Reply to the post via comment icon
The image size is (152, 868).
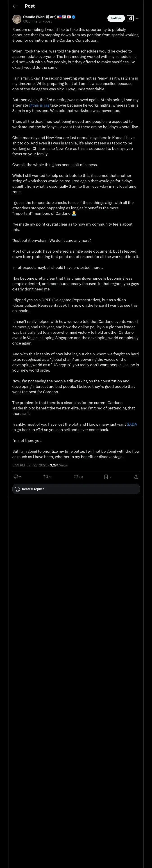pos(16,476)
